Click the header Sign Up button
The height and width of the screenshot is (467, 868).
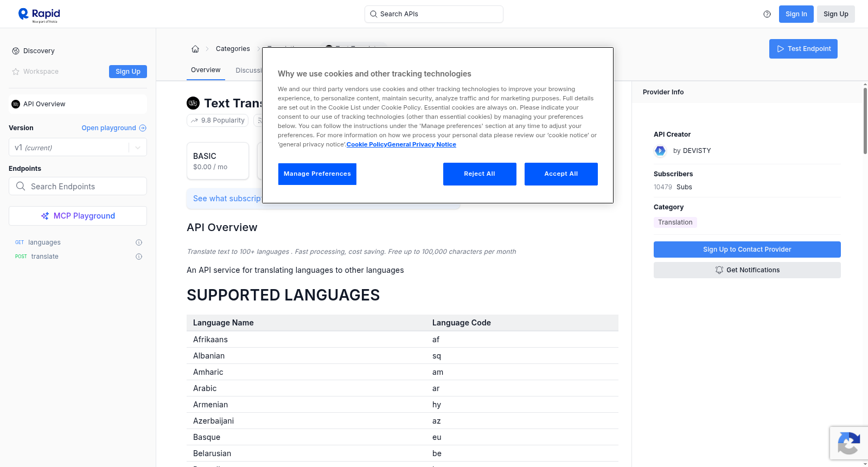tap(836, 14)
